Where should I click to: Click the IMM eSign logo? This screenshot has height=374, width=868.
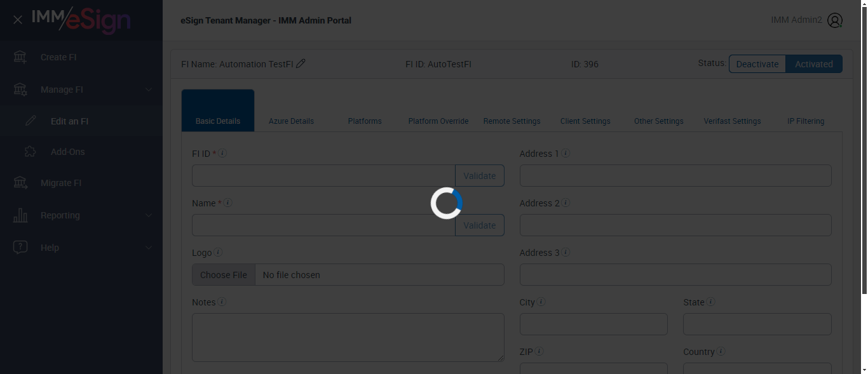81,20
